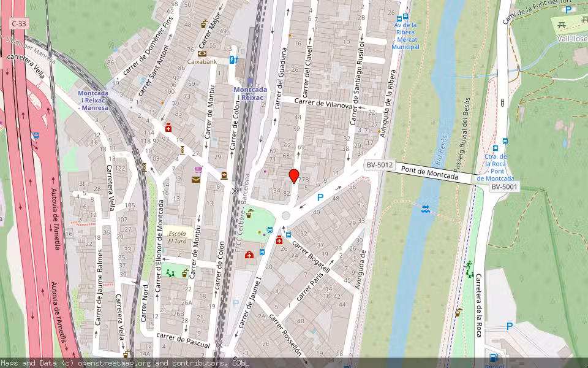This screenshot has height=368, width=588.
Task: Select the cafe icon beside carrer Major
Action: pyautogui.click(x=204, y=24)
